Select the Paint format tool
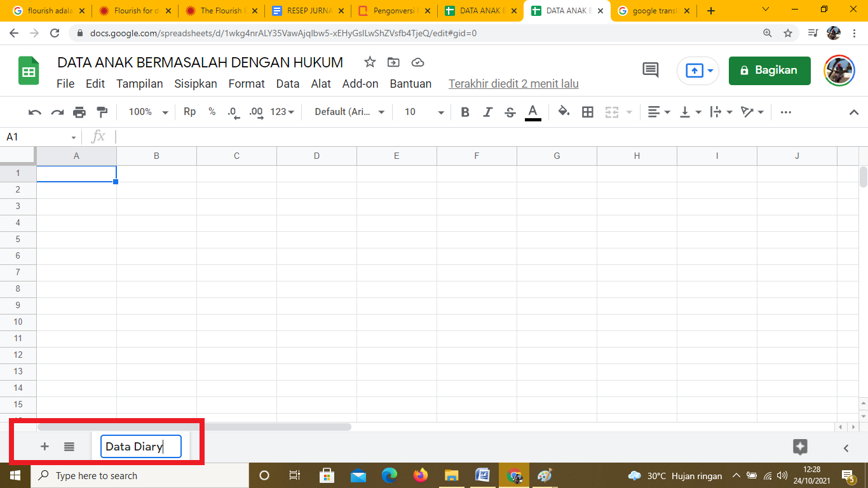 tap(102, 112)
